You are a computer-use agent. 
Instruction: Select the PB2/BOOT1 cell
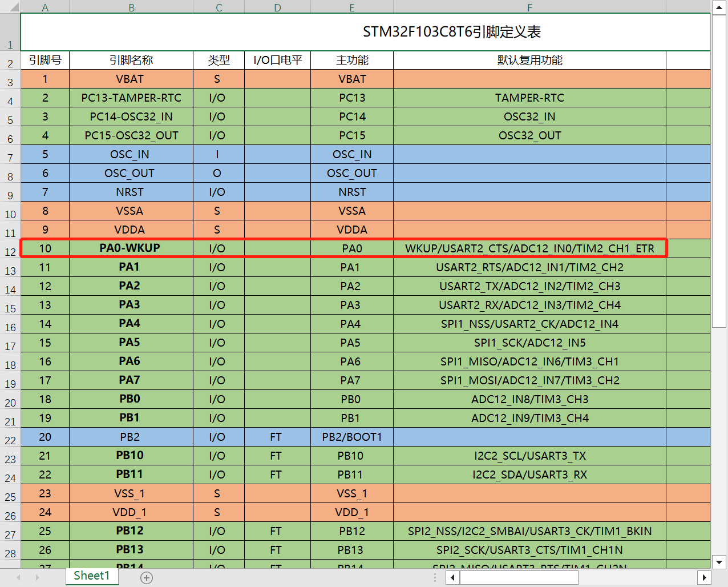click(352, 437)
